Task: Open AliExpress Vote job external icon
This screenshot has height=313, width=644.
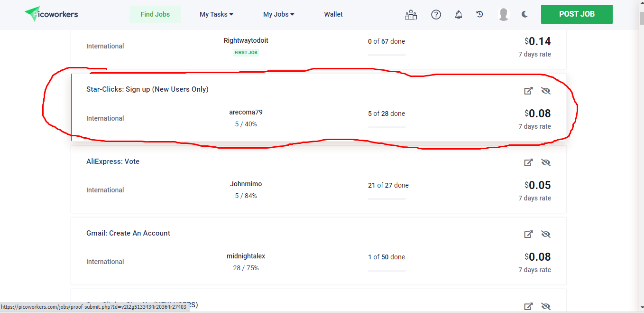Action: [528, 162]
